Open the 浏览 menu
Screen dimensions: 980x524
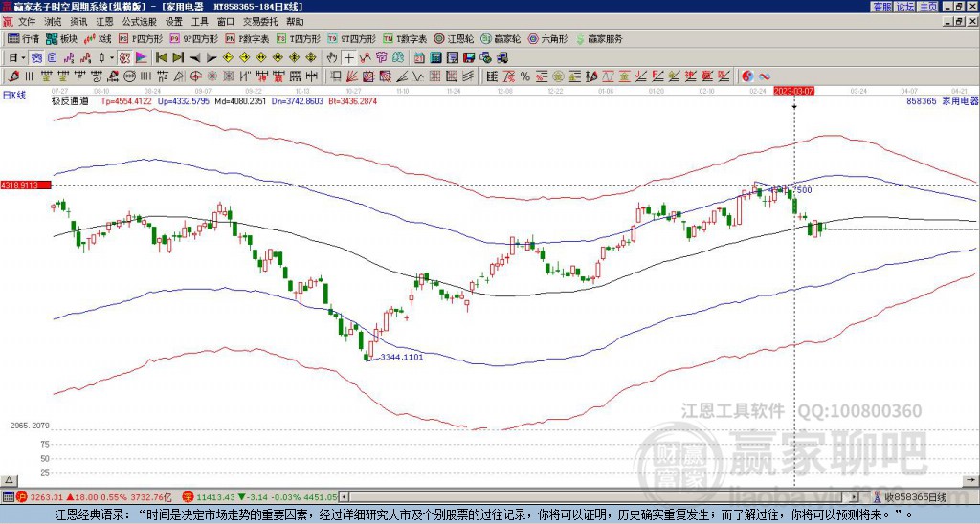click(x=54, y=22)
